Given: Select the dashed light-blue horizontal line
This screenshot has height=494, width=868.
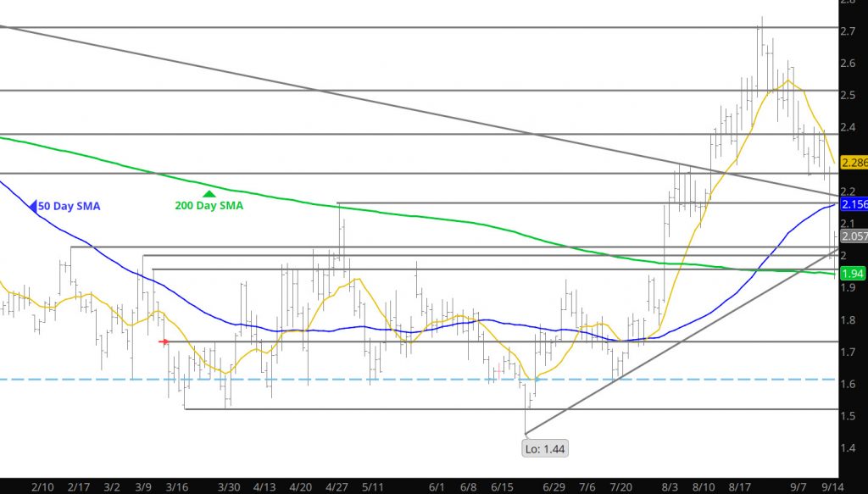Looking at the screenshot, I should coord(339,379).
